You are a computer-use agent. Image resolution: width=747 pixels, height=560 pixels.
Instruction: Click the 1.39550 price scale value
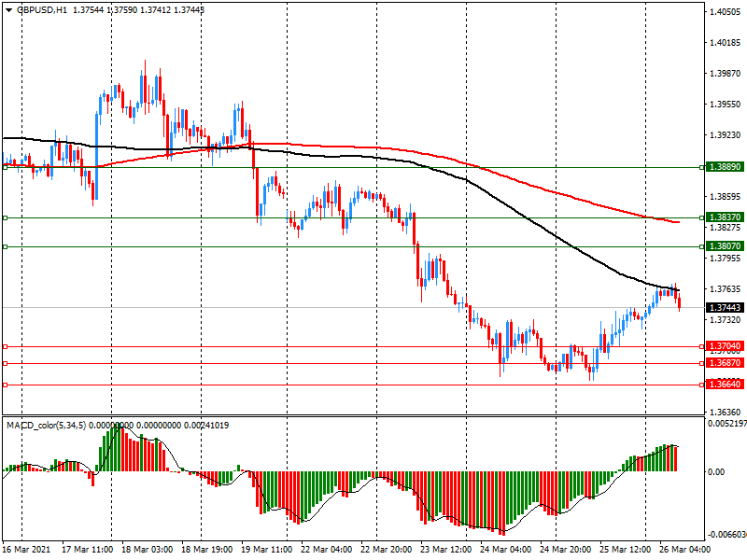click(726, 105)
